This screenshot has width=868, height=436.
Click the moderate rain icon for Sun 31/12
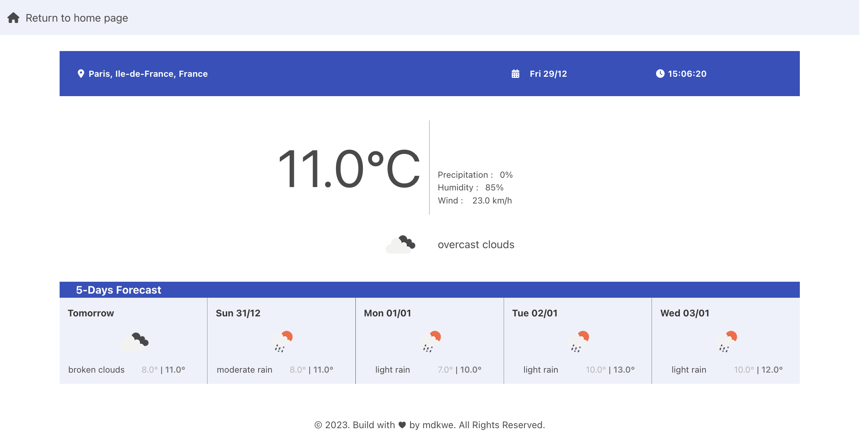coord(282,341)
